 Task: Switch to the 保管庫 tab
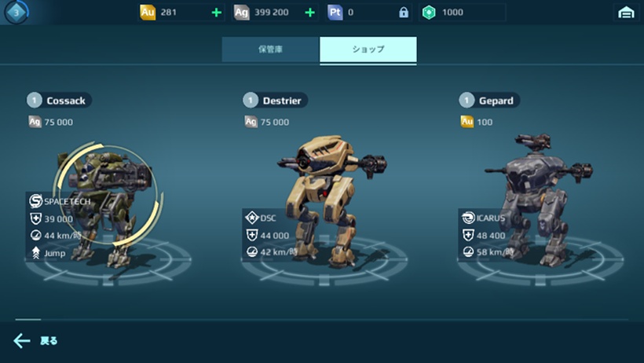pyautogui.click(x=271, y=49)
